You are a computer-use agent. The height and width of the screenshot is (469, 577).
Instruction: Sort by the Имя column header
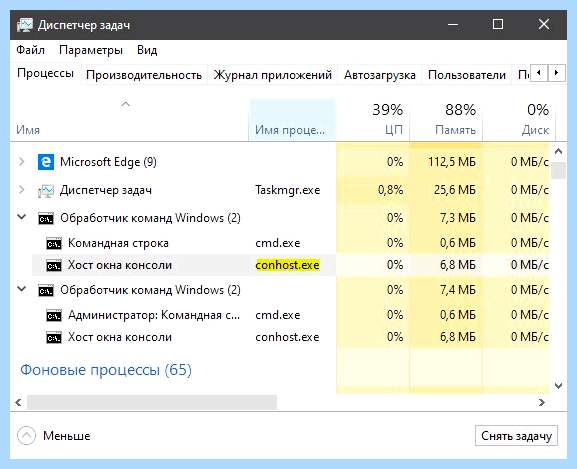129,120
